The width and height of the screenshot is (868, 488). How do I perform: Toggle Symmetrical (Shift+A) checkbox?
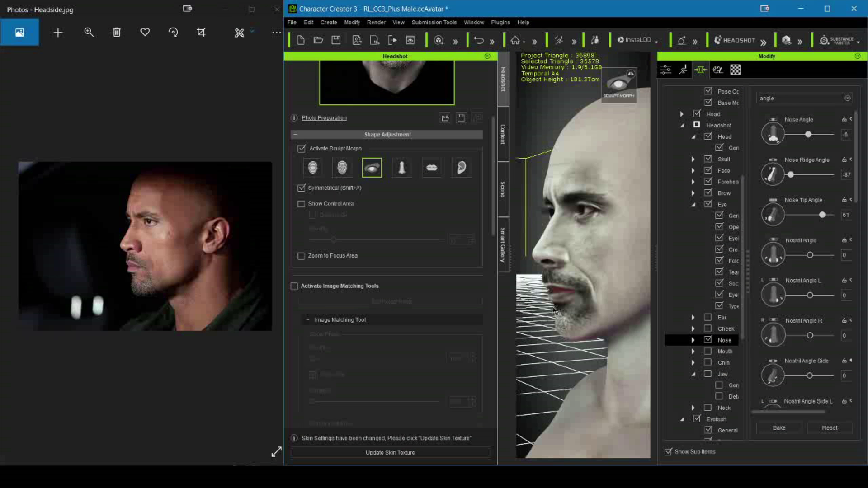pyautogui.click(x=302, y=188)
